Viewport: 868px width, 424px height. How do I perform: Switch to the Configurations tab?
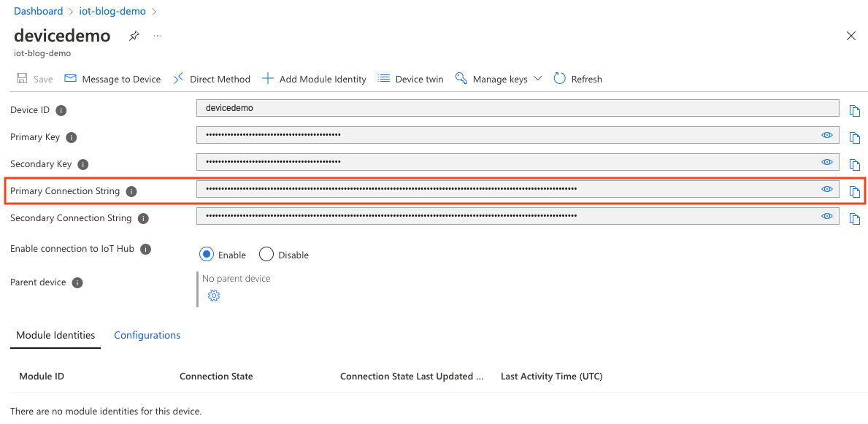click(147, 335)
